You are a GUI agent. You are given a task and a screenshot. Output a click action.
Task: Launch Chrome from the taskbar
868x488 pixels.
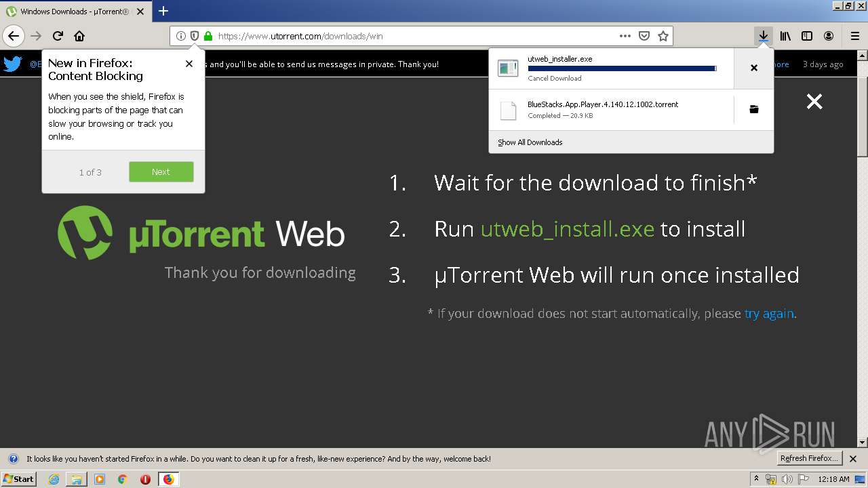[123, 479]
